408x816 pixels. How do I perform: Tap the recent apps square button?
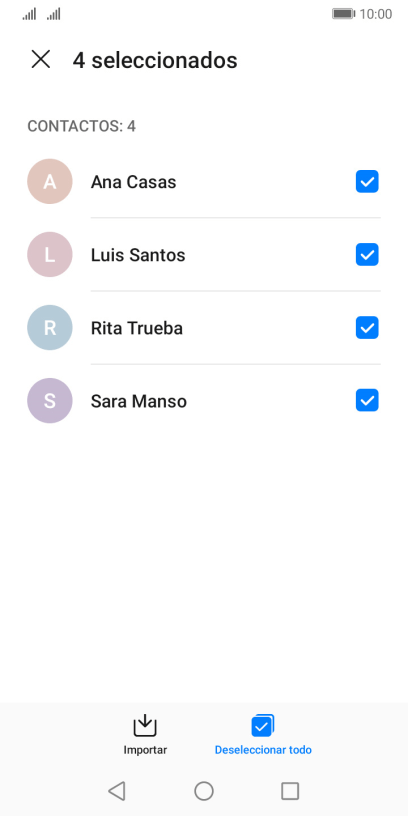(290, 791)
